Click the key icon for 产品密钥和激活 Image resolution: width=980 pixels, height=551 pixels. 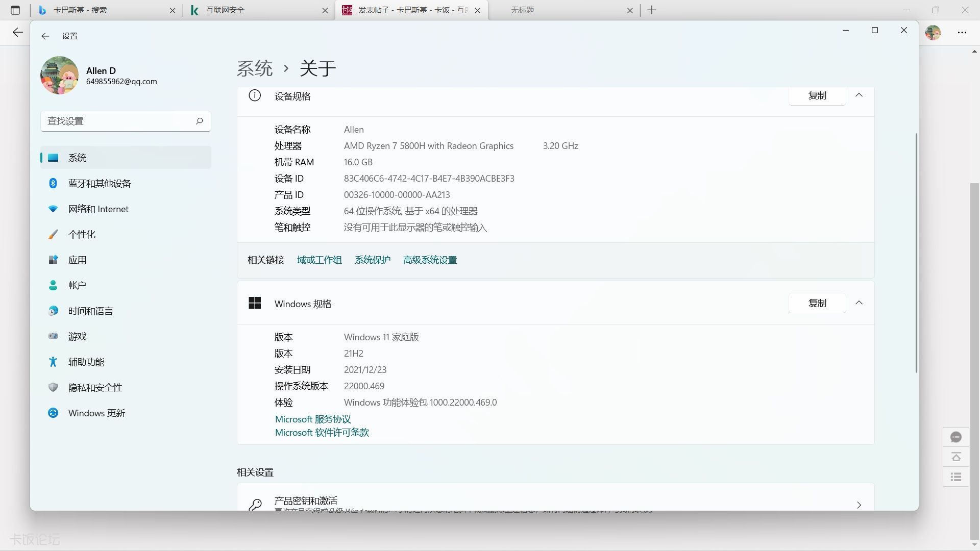point(255,505)
